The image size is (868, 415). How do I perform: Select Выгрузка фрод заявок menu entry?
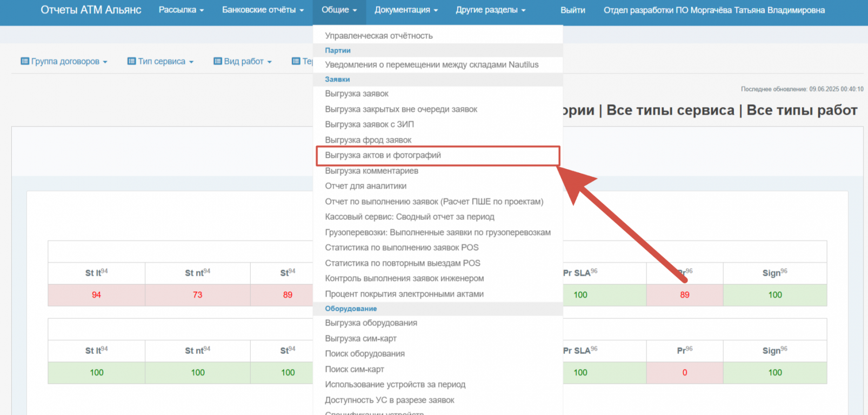point(368,140)
